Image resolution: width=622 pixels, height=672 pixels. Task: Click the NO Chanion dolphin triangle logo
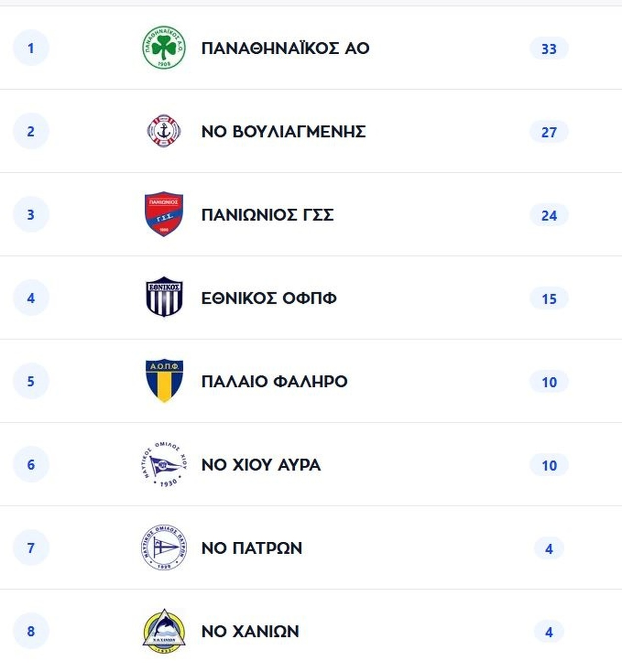164,631
